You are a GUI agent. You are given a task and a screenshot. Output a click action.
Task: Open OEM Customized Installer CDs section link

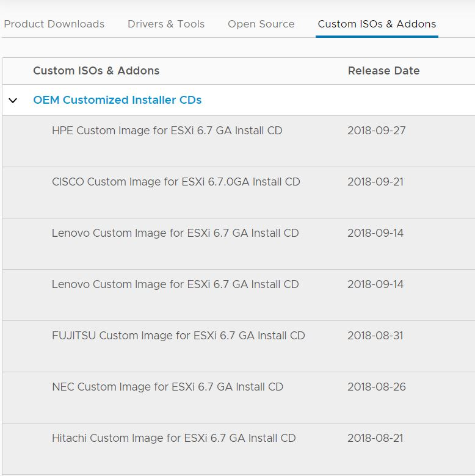pyautogui.click(x=117, y=100)
